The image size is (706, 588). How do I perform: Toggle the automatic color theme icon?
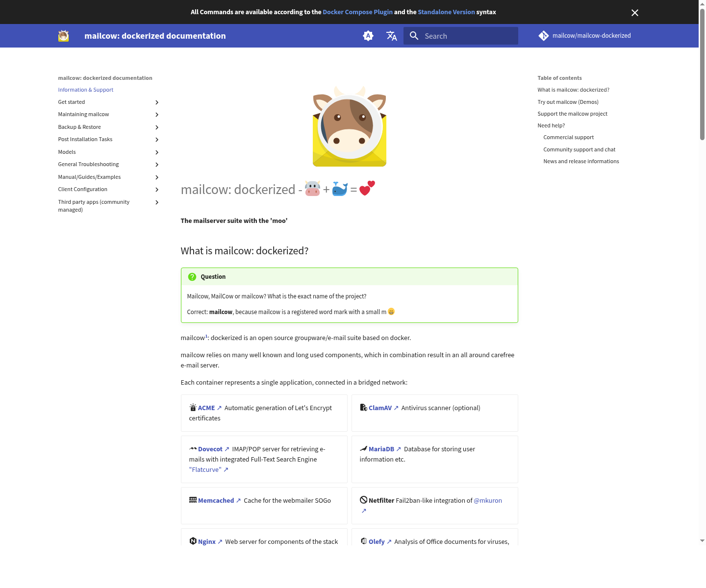point(368,36)
